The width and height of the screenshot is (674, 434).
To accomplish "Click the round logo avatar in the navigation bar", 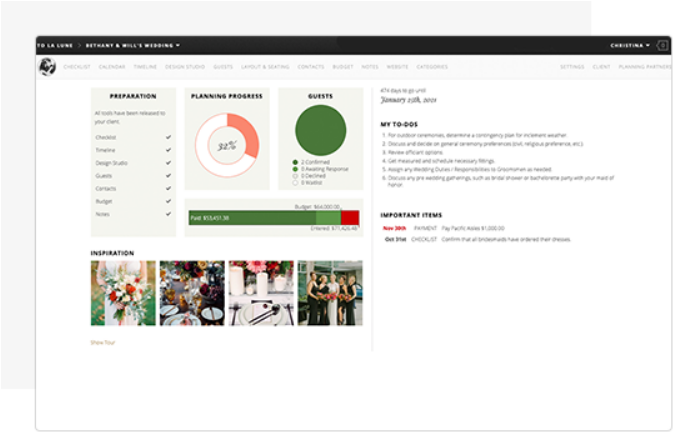I will (47, 67).
